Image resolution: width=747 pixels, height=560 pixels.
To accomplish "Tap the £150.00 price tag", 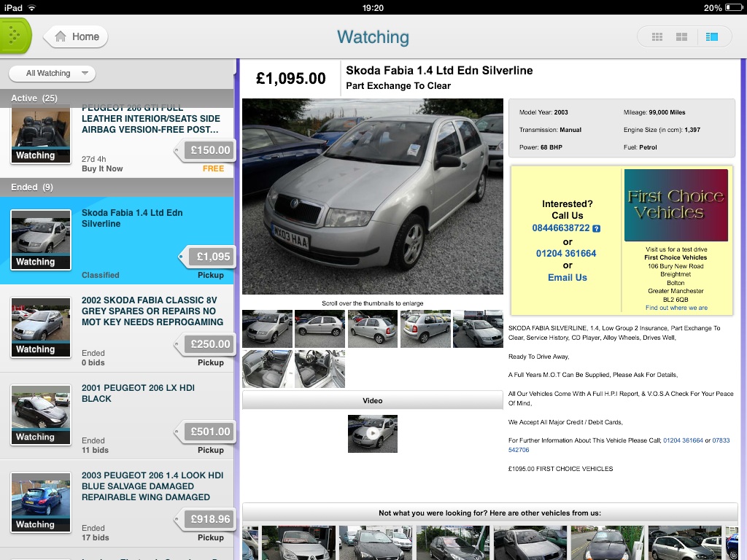I will [206, 150].
